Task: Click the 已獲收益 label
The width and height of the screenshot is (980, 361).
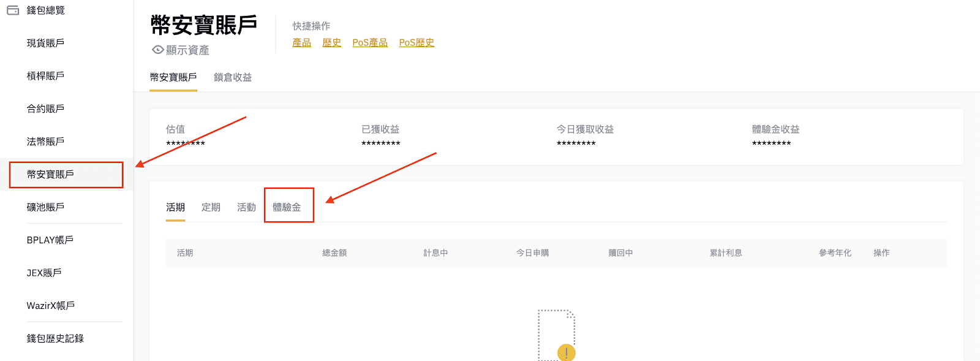Action: tap(380, 129)
